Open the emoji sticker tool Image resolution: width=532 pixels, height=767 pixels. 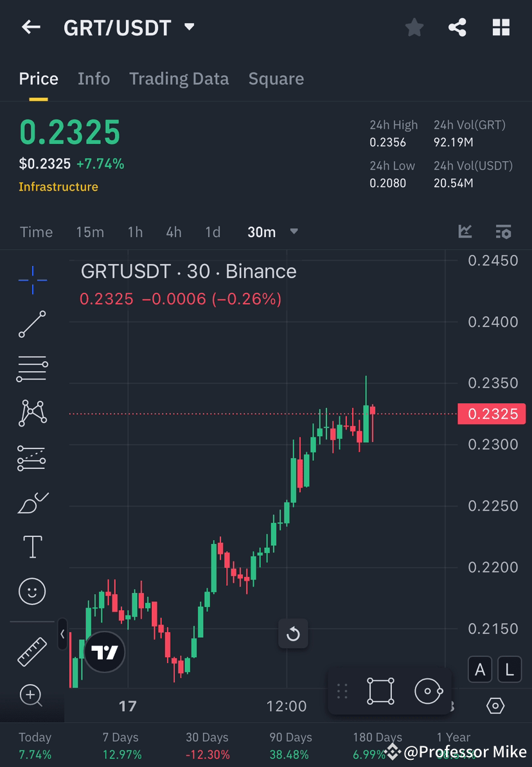point(32,591)
